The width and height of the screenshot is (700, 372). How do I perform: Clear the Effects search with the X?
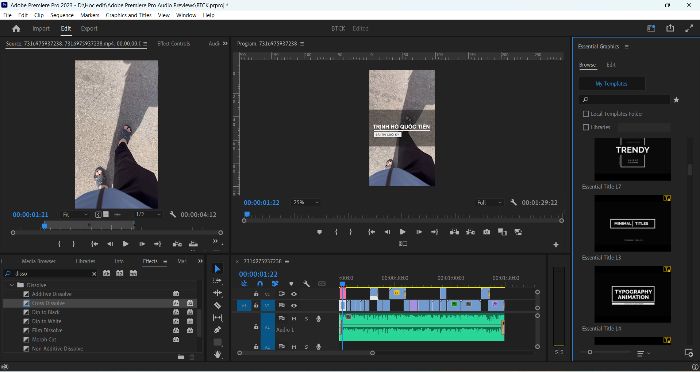[94, 273]
